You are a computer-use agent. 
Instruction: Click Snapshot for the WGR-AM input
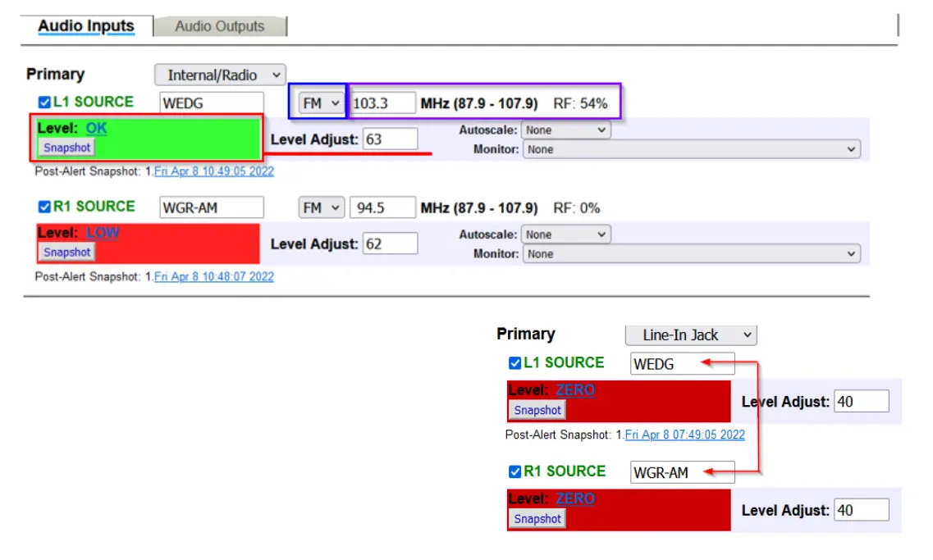66,252
